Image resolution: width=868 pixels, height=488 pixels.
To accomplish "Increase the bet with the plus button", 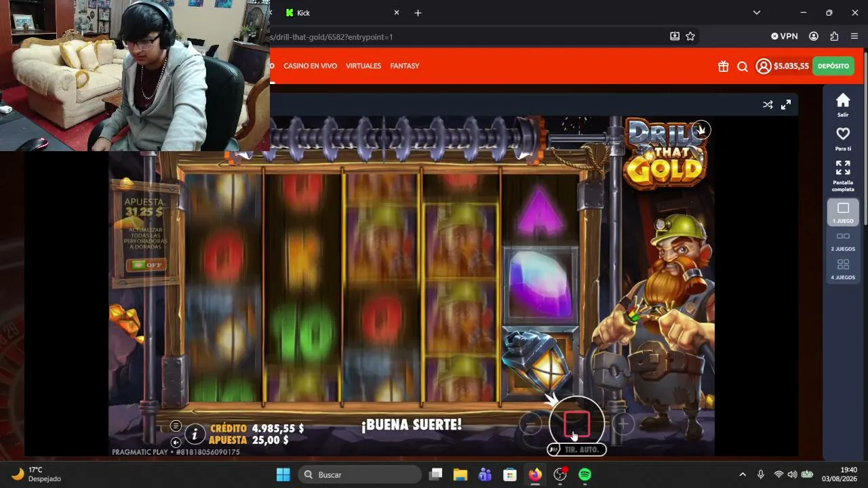I will (623, 424).
